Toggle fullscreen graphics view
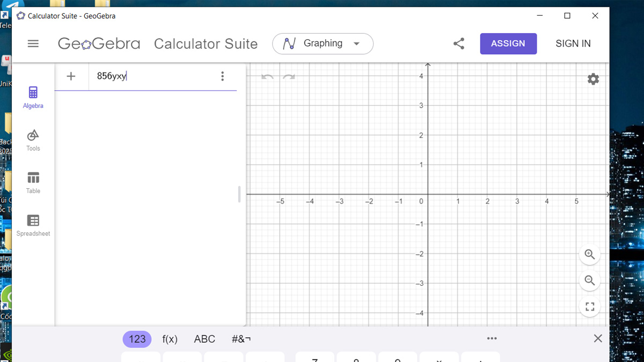Image resolution: width=644 pixels, height=362 pixels. (590, 307)
